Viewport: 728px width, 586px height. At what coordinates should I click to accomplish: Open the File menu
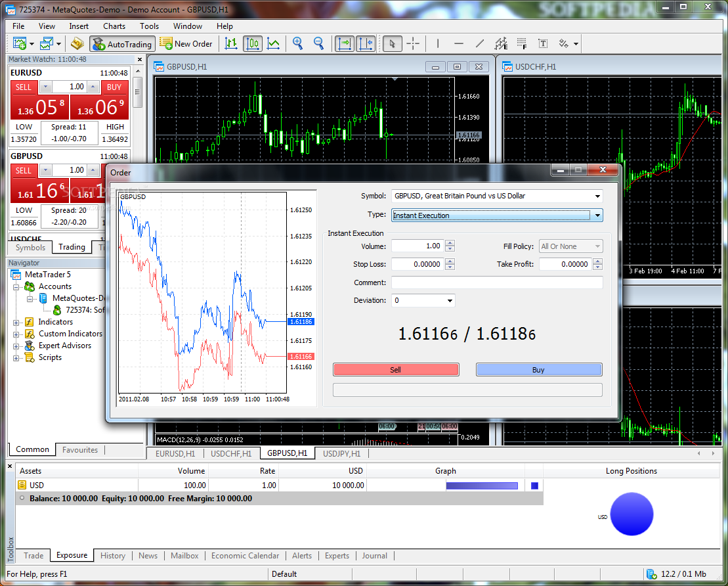click(18, 26)
